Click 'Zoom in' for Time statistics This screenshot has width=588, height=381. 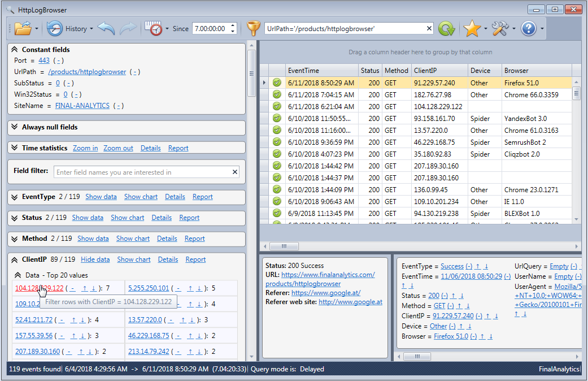pyautogui.click(x=85, y=148)
